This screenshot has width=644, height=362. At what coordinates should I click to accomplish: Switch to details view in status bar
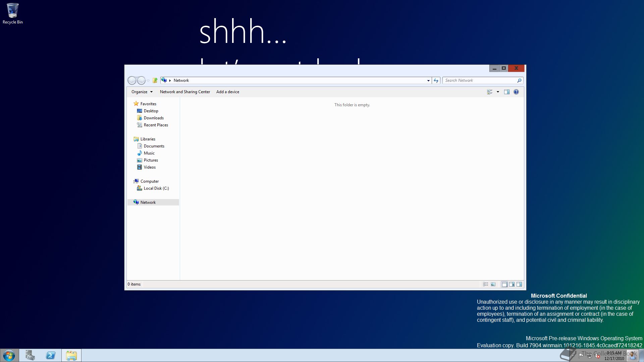click(x=485, y=284)
